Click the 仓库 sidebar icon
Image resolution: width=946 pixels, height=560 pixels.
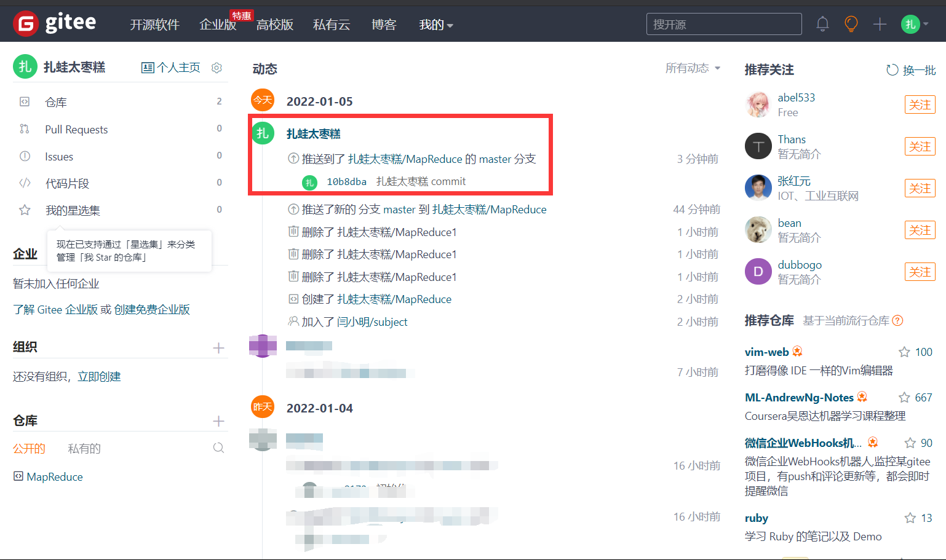point(25,101)
